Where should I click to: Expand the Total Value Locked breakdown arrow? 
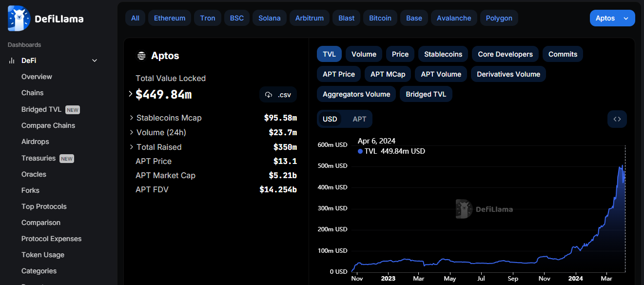coord(131,94)
